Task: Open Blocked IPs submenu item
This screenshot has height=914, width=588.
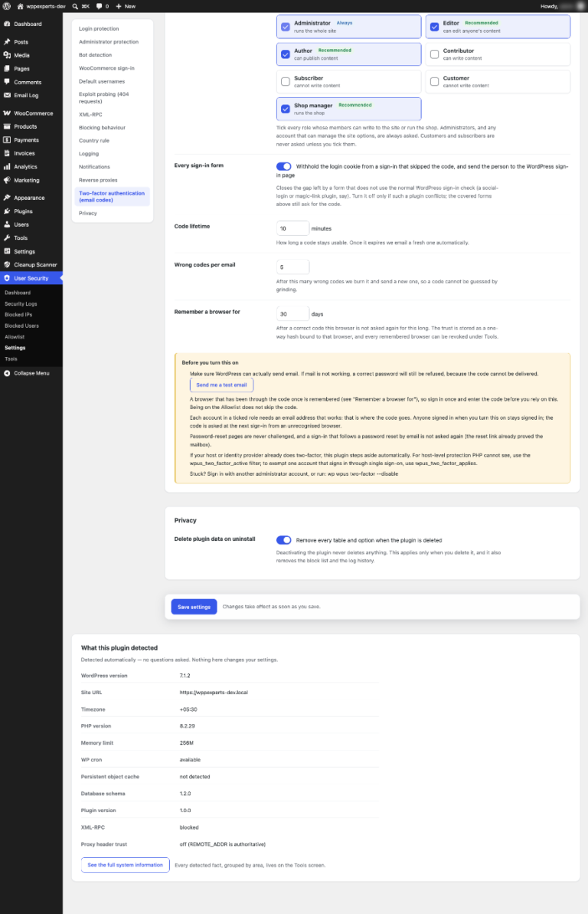Action: (x=18, y=315)
